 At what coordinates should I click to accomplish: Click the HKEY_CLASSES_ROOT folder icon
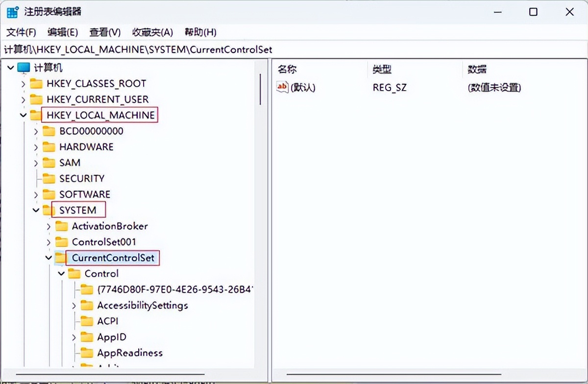[x=36, y=84]
